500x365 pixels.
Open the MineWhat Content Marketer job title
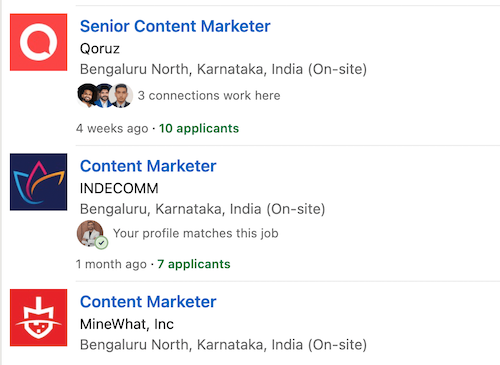[148, 302]
